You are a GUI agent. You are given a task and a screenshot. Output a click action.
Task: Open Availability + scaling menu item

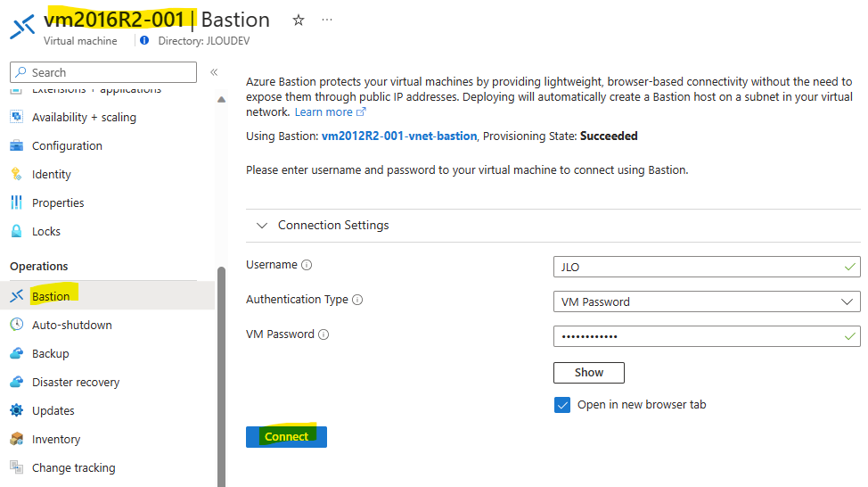click(84, 118)
